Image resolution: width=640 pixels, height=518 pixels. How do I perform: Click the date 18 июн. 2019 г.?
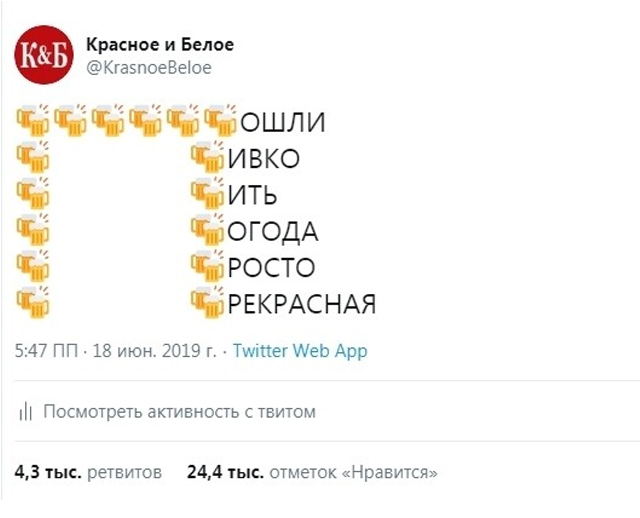point(155,351)
